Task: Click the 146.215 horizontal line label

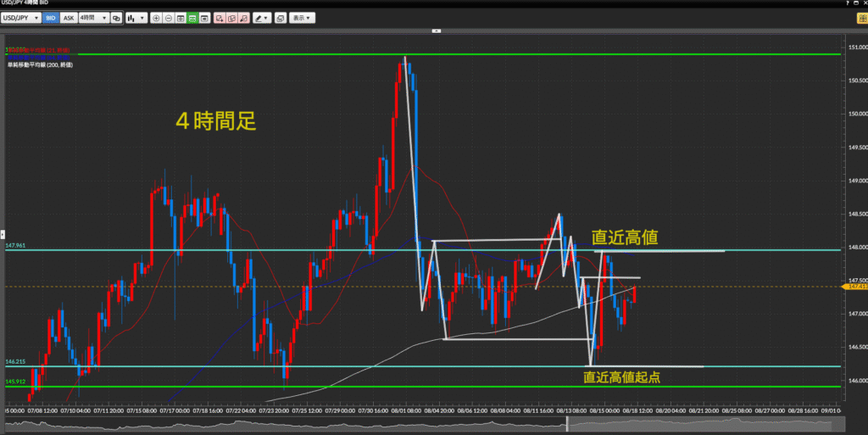Action: click(15, 361)
